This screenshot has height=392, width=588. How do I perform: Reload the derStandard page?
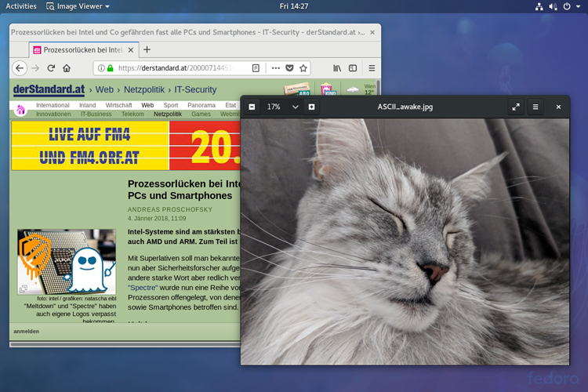[x=51, y=68]
